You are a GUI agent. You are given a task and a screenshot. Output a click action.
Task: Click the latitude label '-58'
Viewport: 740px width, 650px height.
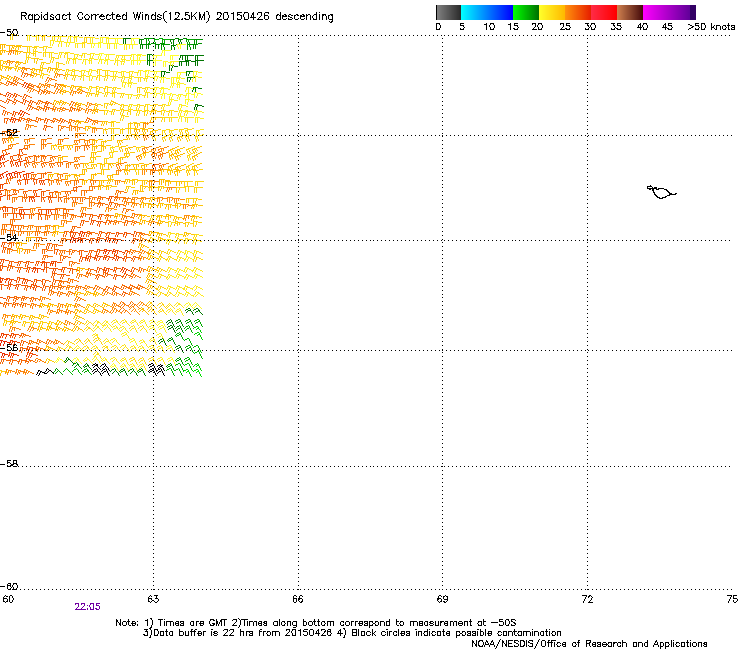(x=9, y=464)
